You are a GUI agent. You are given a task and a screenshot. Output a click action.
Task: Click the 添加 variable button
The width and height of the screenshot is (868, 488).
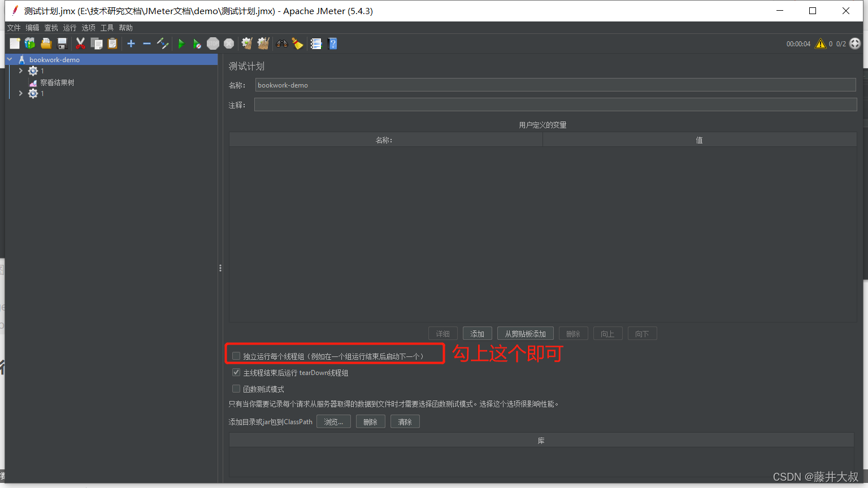[x=478, y=334]
